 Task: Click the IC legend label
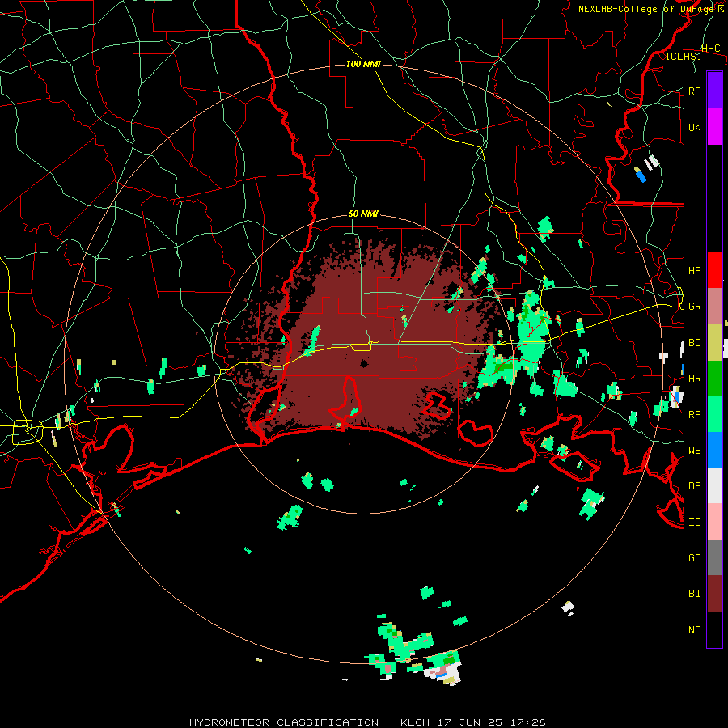695,522
